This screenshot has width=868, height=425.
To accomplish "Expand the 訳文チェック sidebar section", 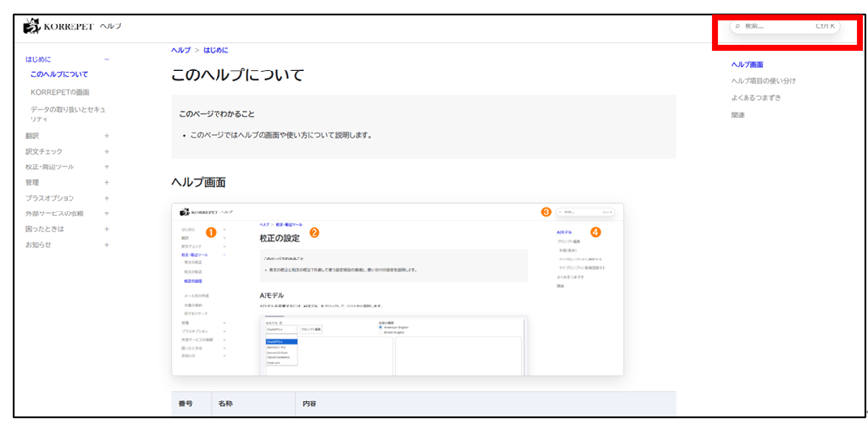I will point(107,152).
